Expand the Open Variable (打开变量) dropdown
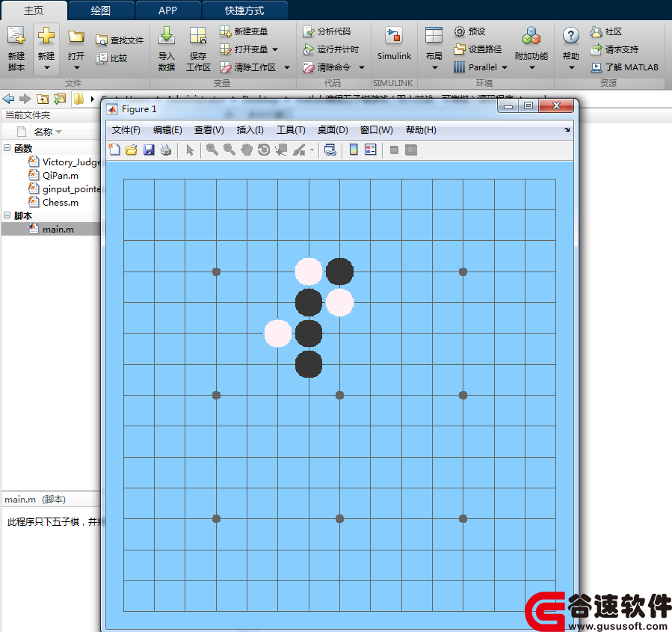Viewport: 672px width, 632px height. [275, 49]
